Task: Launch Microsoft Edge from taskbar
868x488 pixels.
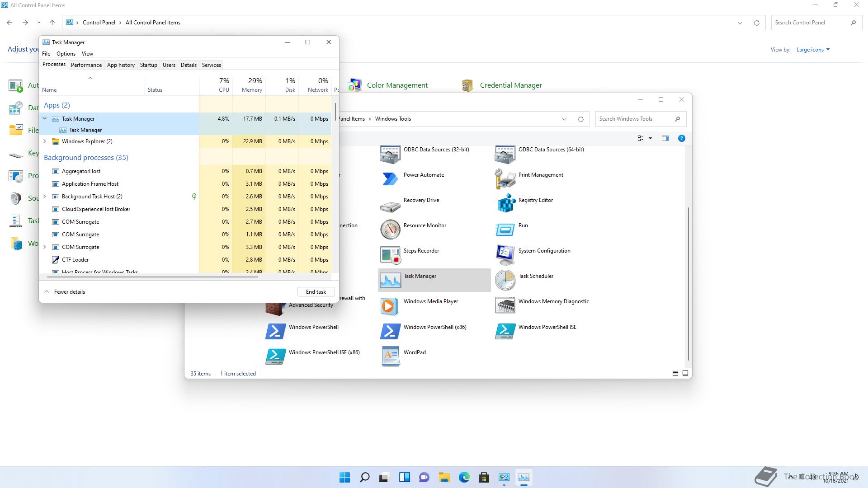Action: pyautogui.click(x=464, y=477)
